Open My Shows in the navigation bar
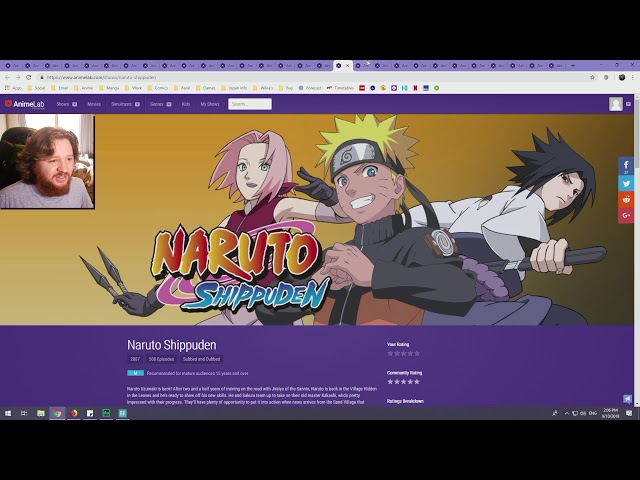640x480 pixels. point(210,104)
